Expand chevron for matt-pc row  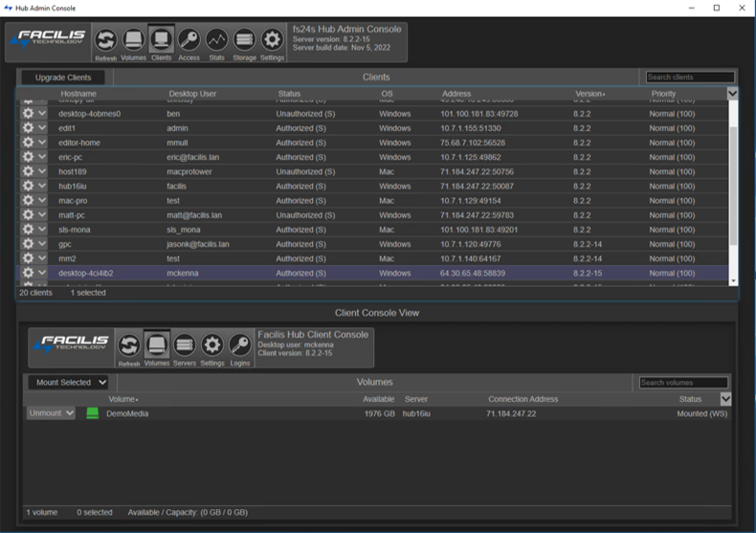click(42, 214)
